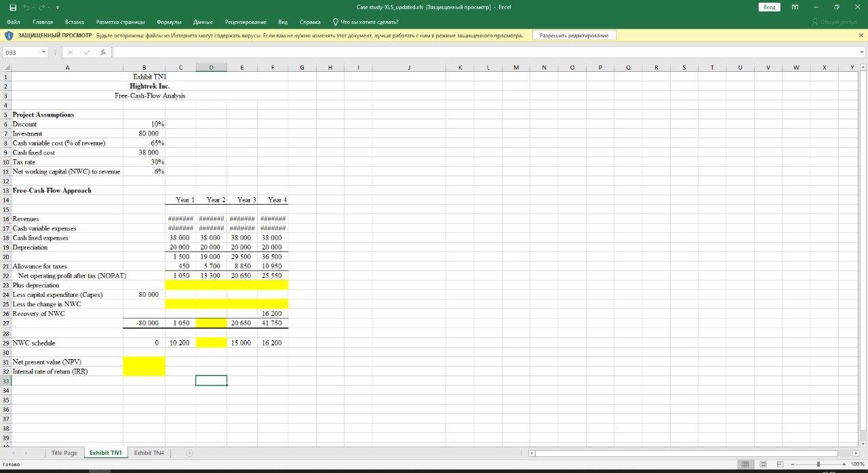This screenshot has height=473, width=868.
Task: Select yellow IRR cell B32
Action: coord(144,371)
